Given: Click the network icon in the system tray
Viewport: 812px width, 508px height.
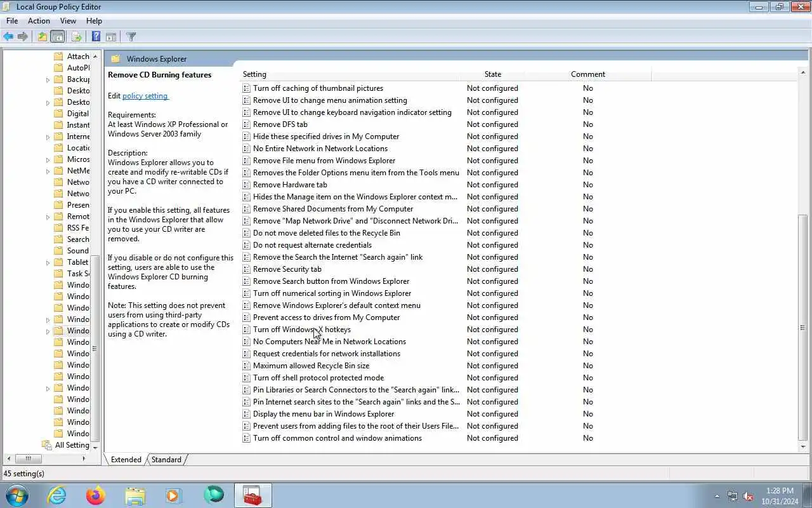Looking at the screenshot, I should tap(733, 496).
